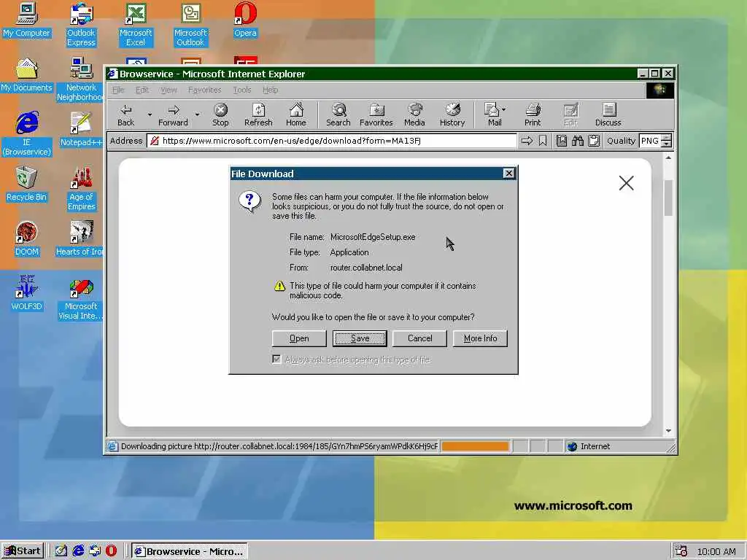Click the bookmark ribbon icon beside address bar
Viewport: 747px width, 560px height.
click(543, 141)
